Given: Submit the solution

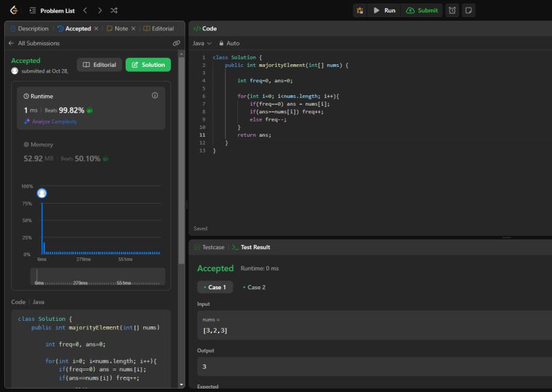Looking at the screenshot, I should (422, 10).
